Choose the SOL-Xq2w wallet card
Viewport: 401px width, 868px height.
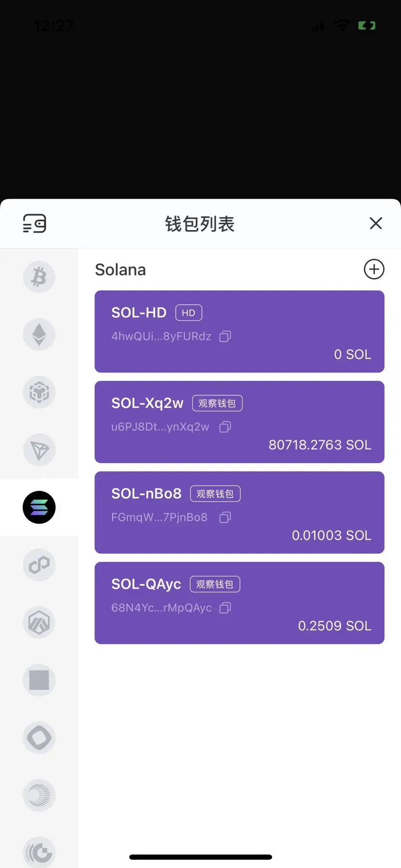coord(239,422)
